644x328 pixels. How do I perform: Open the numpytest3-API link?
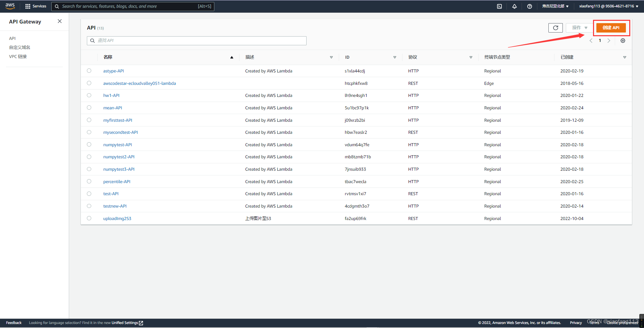[x=119, y=169]
